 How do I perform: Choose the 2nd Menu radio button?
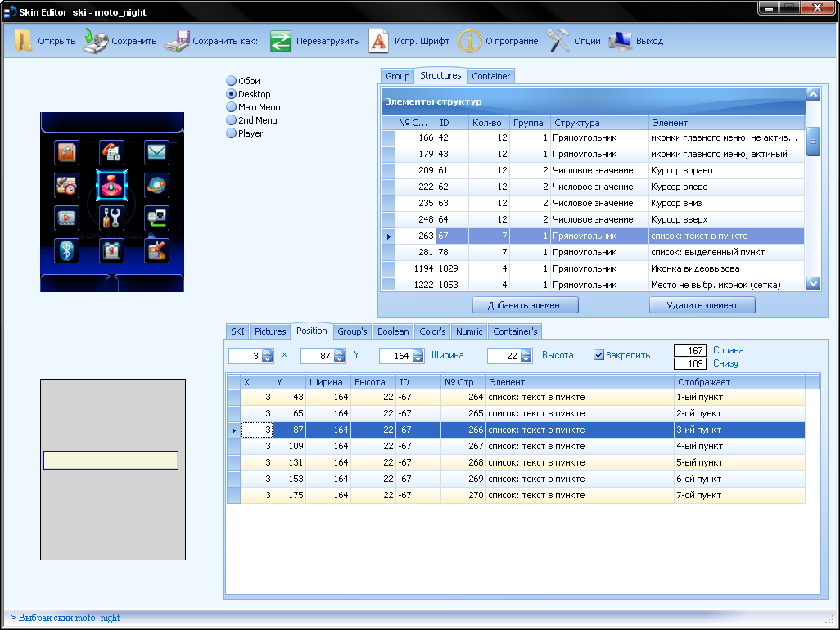pos(232,120)
